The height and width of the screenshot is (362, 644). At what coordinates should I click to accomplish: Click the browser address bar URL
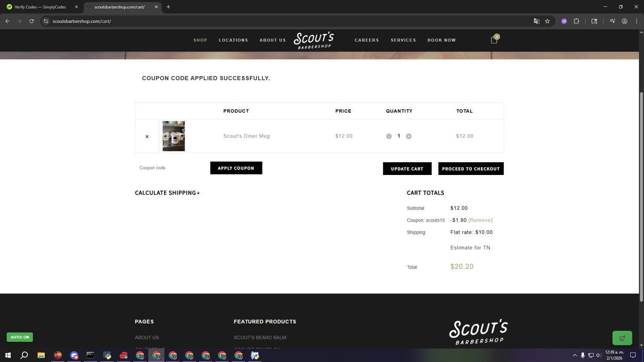[x=82, y=21]
